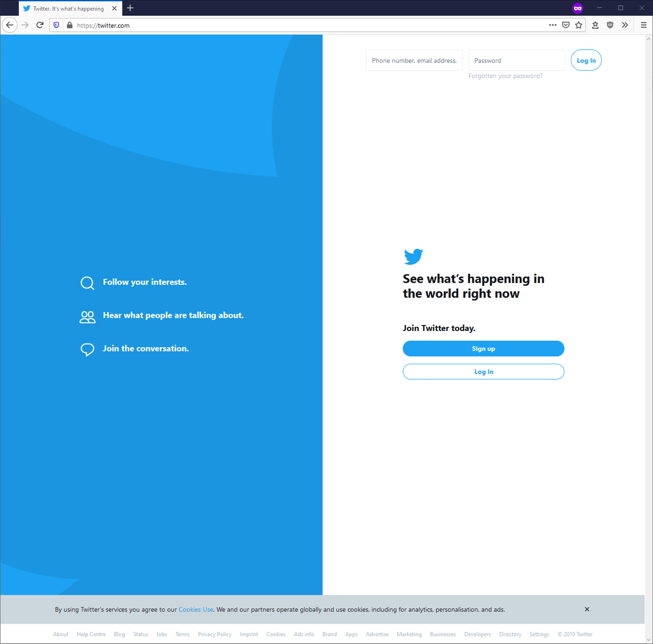
Task: Close the Twitter browser tab
Action: point(114,9)
